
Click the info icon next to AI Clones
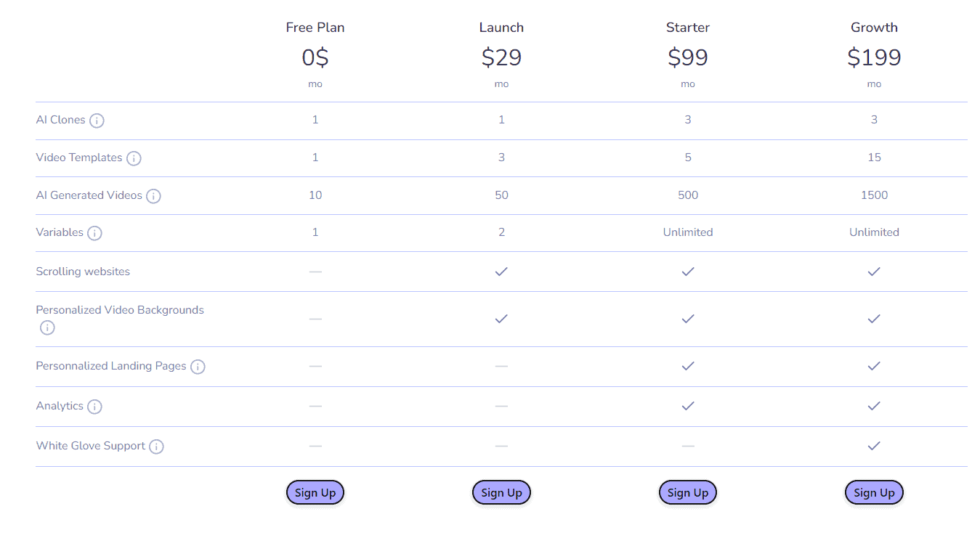[97, 120]
